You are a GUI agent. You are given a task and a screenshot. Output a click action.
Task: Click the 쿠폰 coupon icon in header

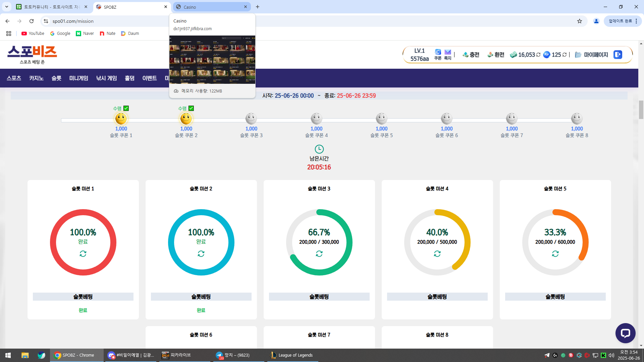(438, 54)
